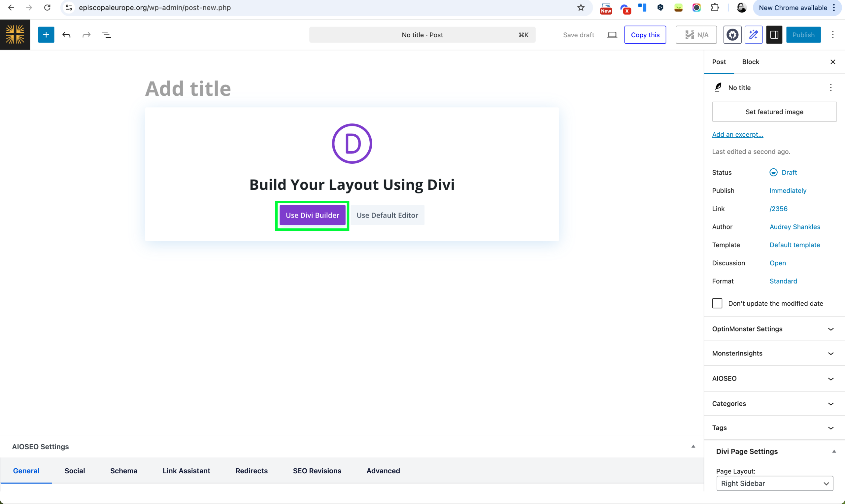845x504 pixels.
Task: Click the quill icon next to No title
Action: coord(718,87)
